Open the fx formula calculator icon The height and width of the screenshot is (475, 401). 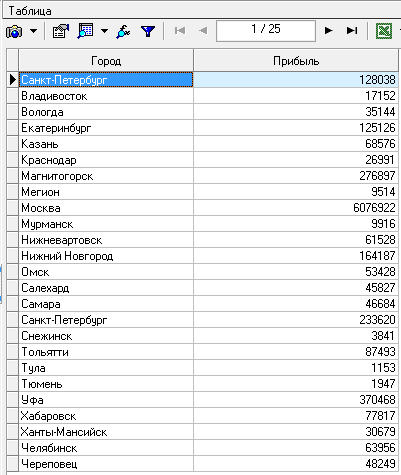point(123,32)
